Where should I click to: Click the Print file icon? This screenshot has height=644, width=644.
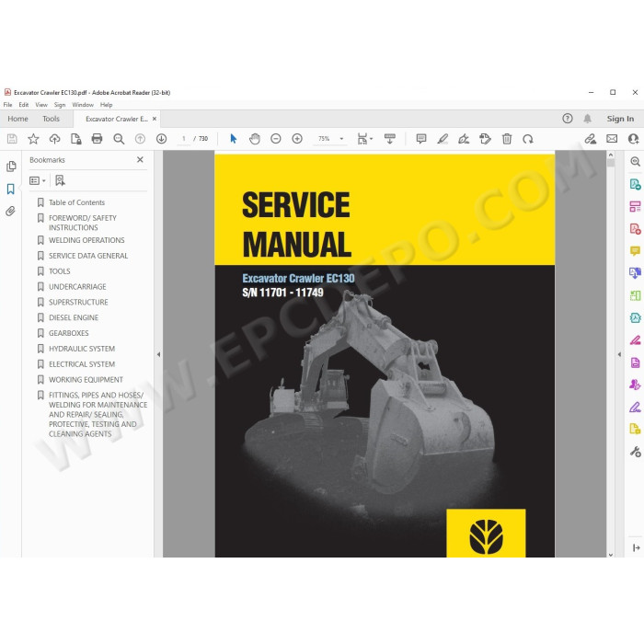pos(97,139)
